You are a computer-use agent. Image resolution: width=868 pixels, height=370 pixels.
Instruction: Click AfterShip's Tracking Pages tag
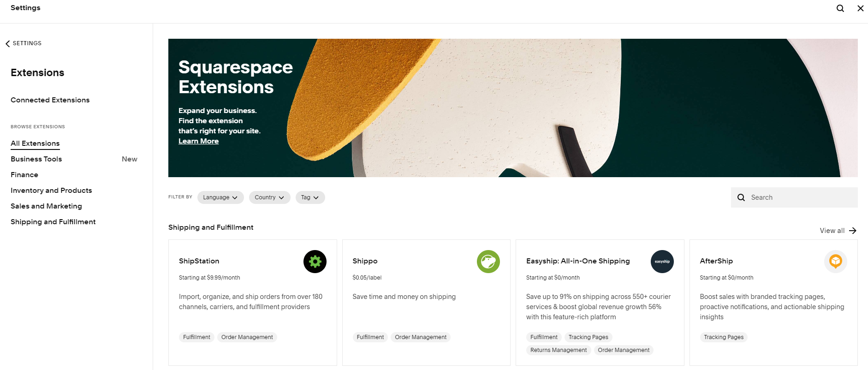724,337
